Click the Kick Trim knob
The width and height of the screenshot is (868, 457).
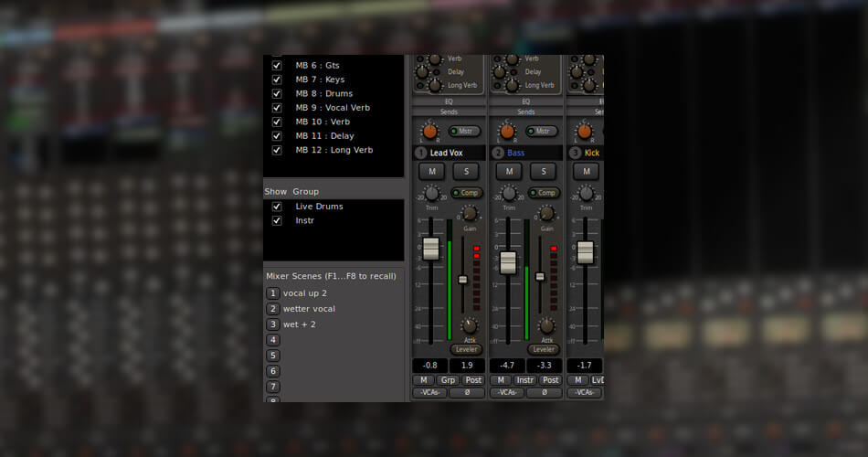click(x=586, y=194)
